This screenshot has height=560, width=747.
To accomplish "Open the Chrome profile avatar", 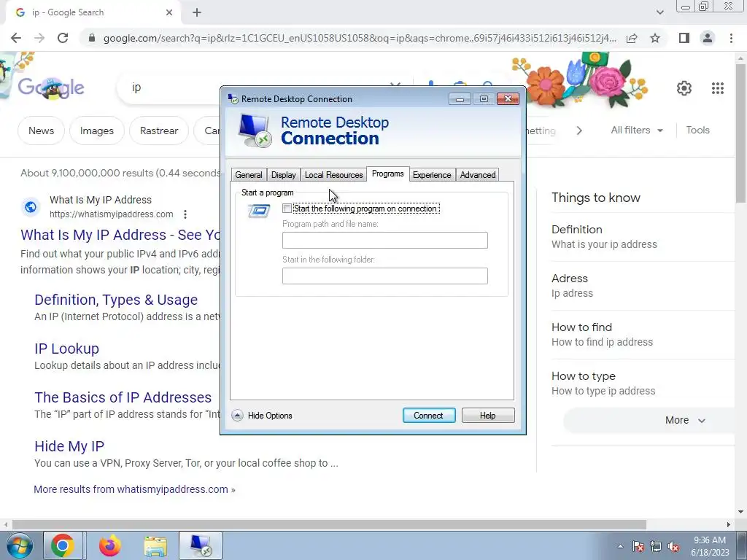I will (x=708, y=38).
